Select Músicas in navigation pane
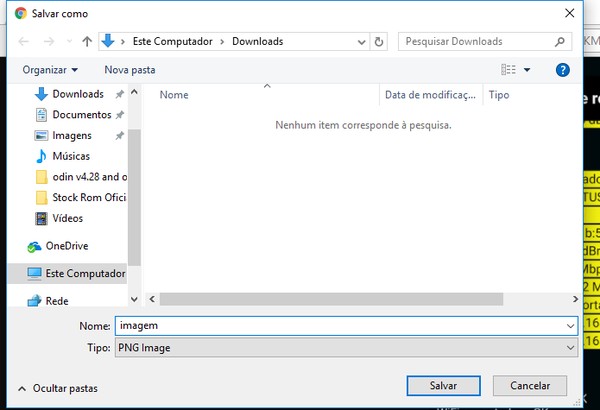This screenshot has height=410, width=600. [71, 156]
